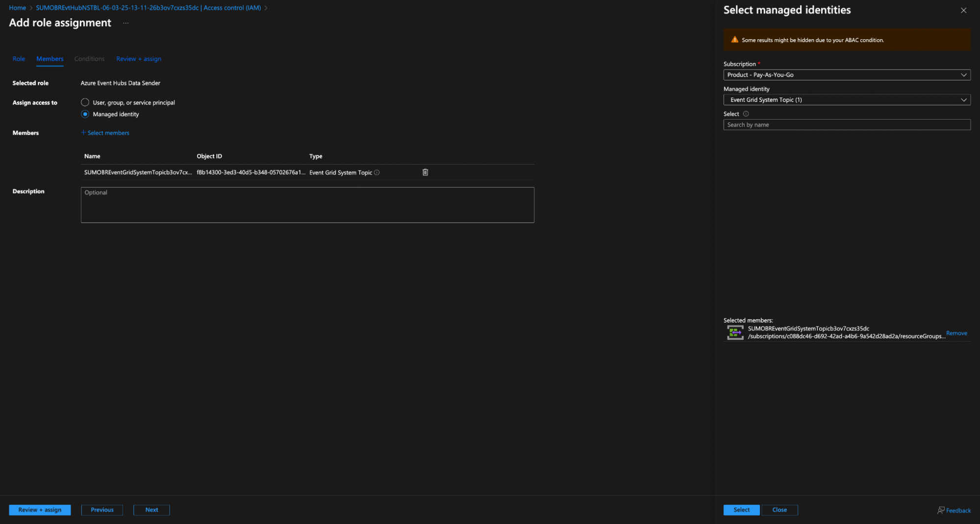Switch to the Role tab

(19, 58)
